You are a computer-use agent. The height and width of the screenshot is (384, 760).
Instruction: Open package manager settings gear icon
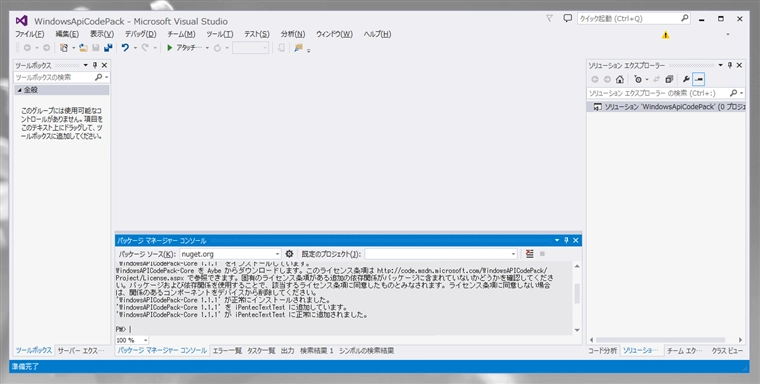pos(289,254)
